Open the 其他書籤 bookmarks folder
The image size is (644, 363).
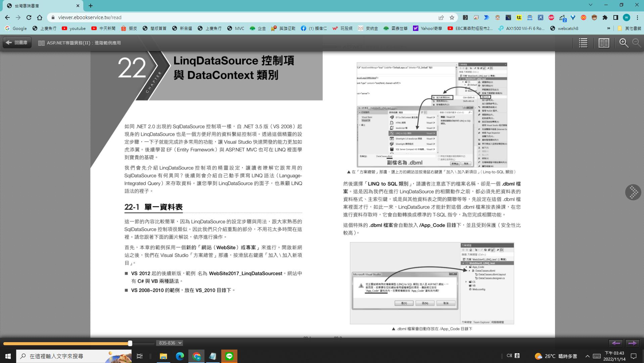point(629,29)
